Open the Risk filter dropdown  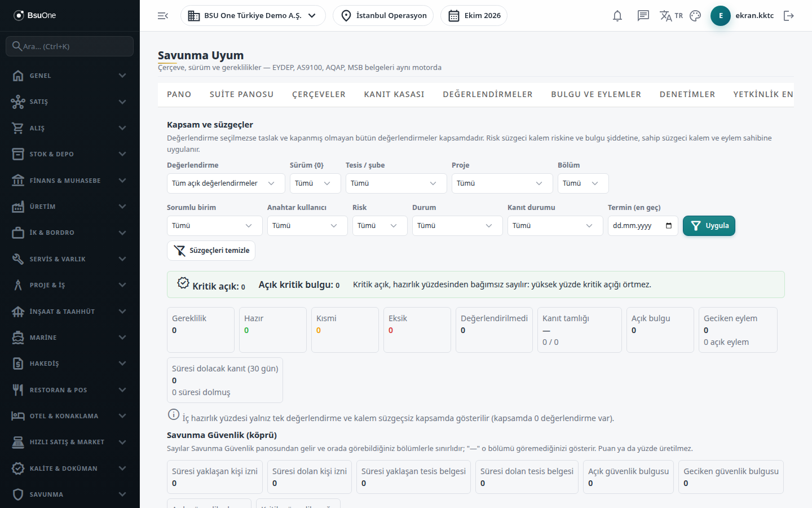[380, 226]
